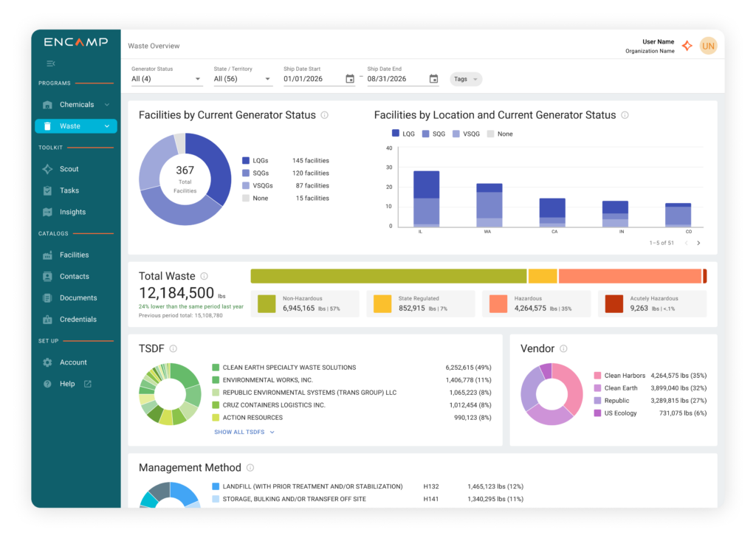
Task: Click SHOW ALL TSDFS link
Action: (244, 432)
